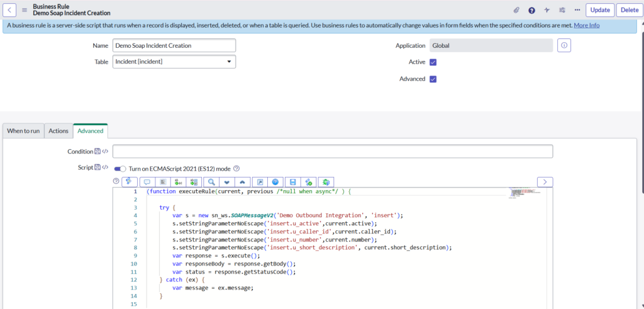
Task: Click the attachments paperclip icon
Action: [x=516, y=10]
